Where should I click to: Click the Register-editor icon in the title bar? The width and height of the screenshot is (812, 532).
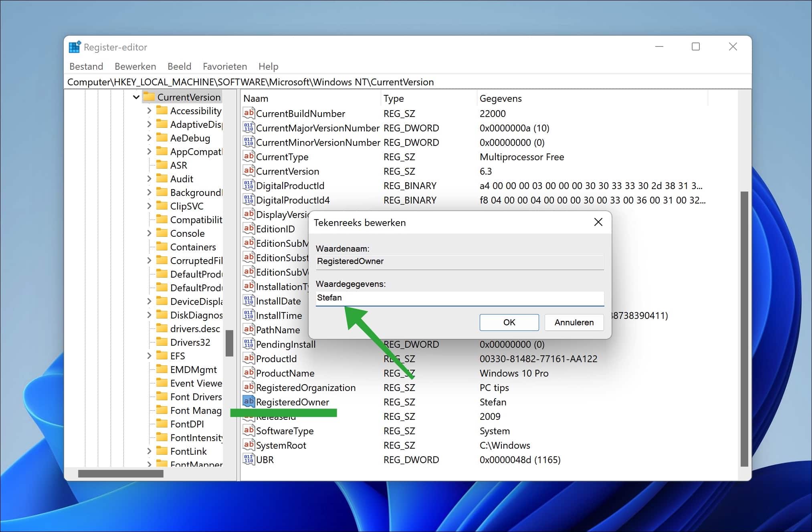[x=75, y=46]
